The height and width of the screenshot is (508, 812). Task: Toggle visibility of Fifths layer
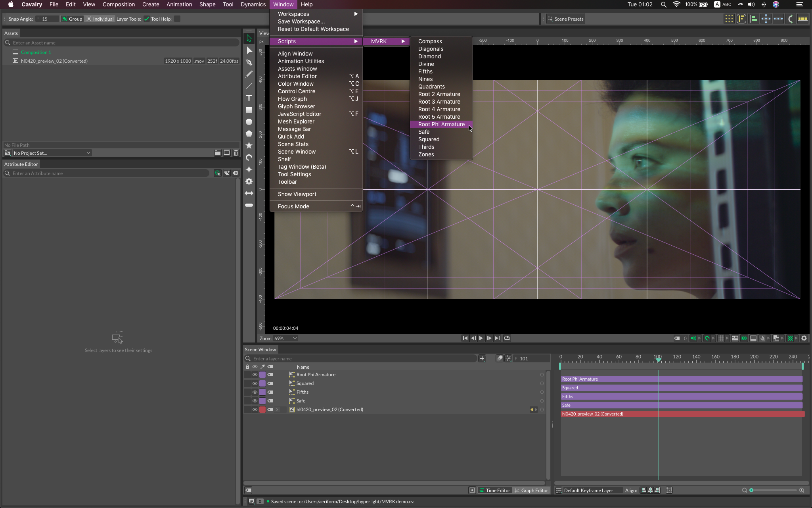tap(254, 392)
